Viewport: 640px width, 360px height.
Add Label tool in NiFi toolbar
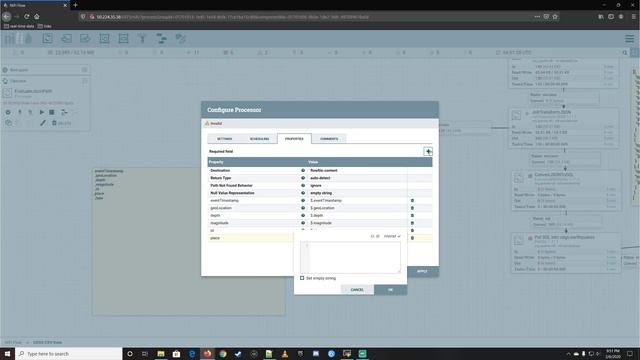(x=180, y=39)
